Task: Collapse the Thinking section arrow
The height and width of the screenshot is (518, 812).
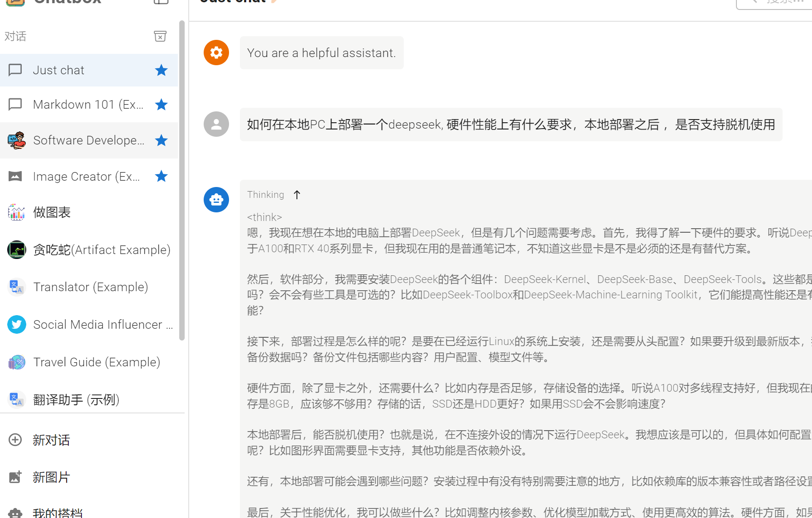Action: pos(297,195)
